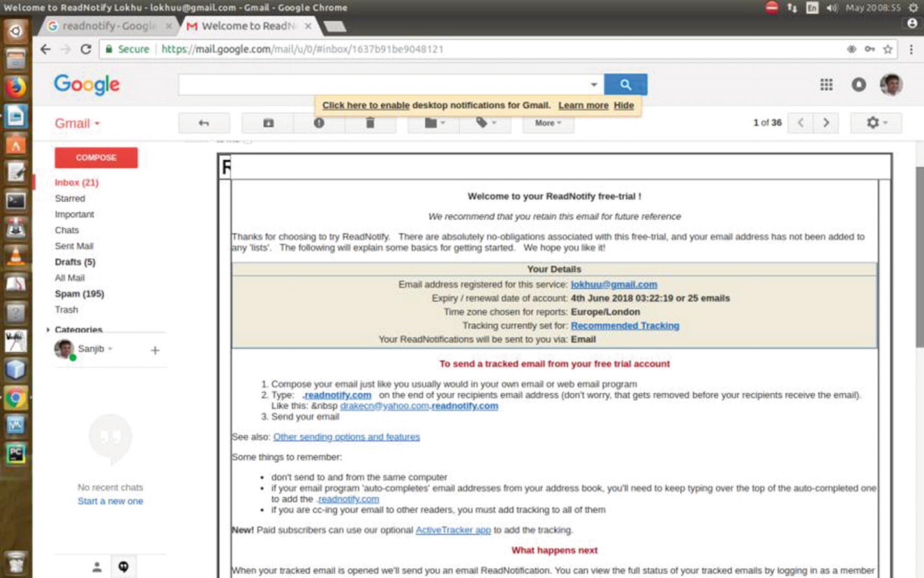This screenshot has height=578, width=924.
Task: Open Other sending options and features link
Action: click(346, 437)
